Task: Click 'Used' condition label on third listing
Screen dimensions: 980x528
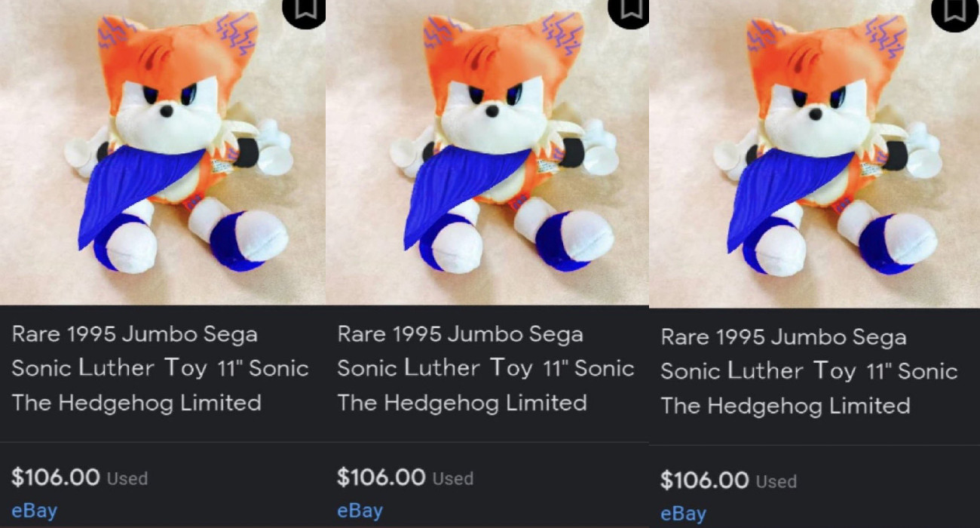Action: tap(776, 481)
